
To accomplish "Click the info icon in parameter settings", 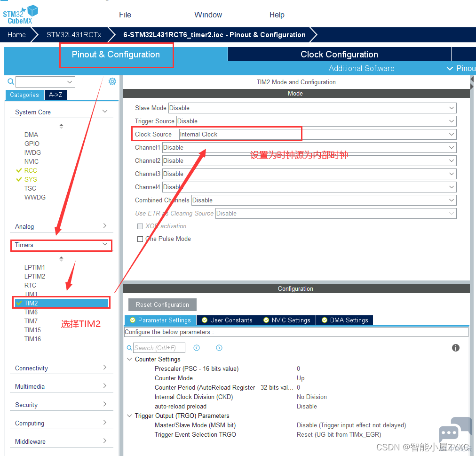I will pyautogui.click(x=455, y=348).
